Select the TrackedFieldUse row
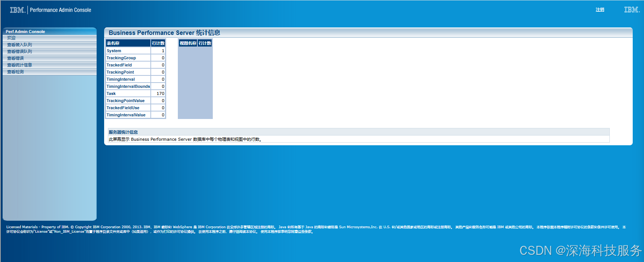Screen dimensions: 644x262 (136, 108)
